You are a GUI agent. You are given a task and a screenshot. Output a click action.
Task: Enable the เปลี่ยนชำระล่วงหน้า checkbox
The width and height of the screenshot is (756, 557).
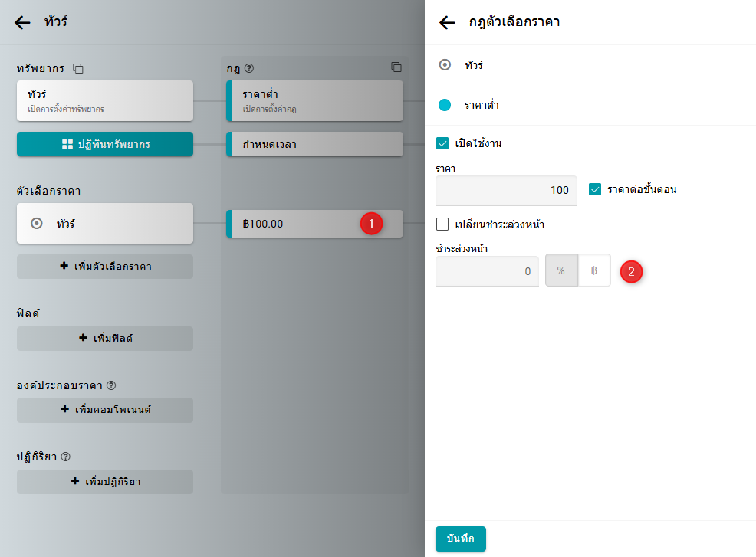(x=442, y=224)
